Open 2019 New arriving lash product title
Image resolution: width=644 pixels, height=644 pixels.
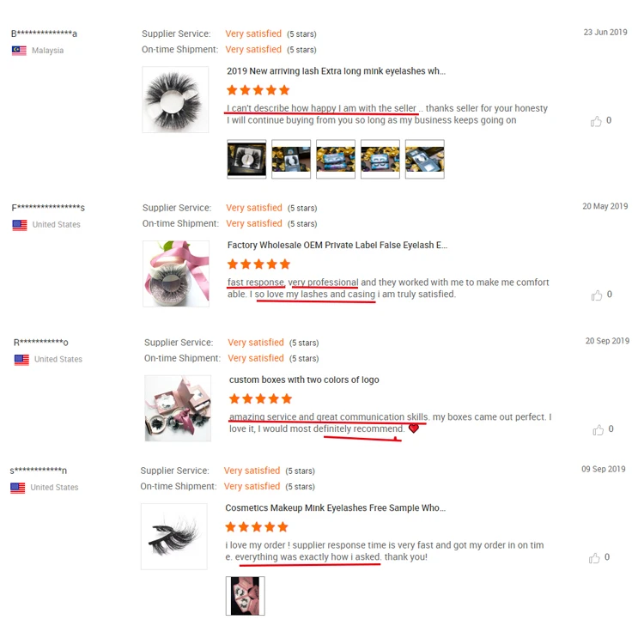336,71
